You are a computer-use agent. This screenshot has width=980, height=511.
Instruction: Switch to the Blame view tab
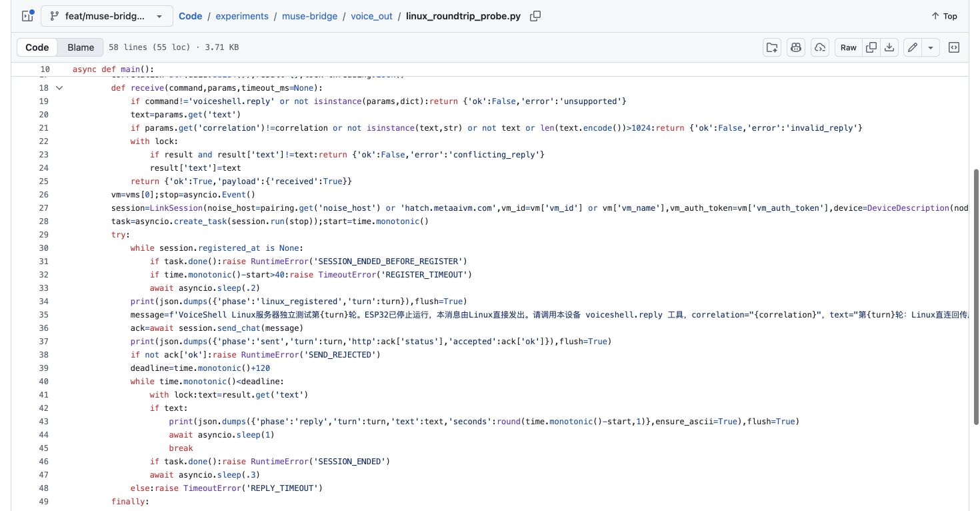click(x=81, y=47)
